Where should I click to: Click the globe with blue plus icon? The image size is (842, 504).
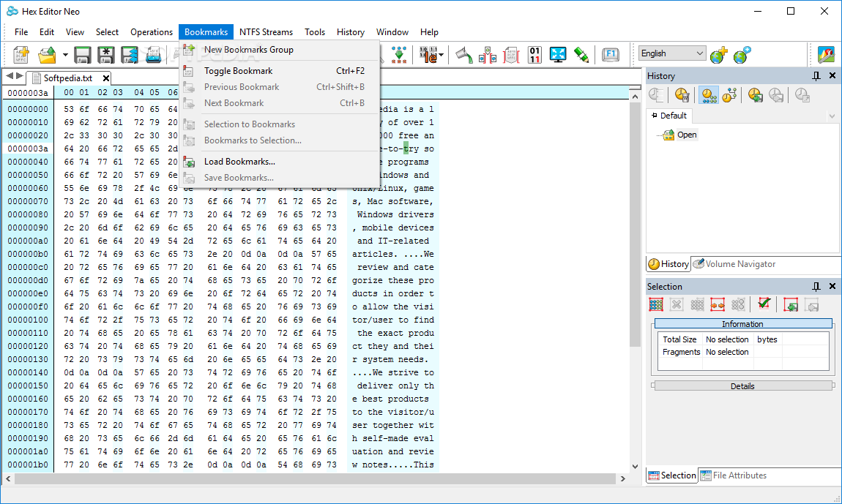742,55
